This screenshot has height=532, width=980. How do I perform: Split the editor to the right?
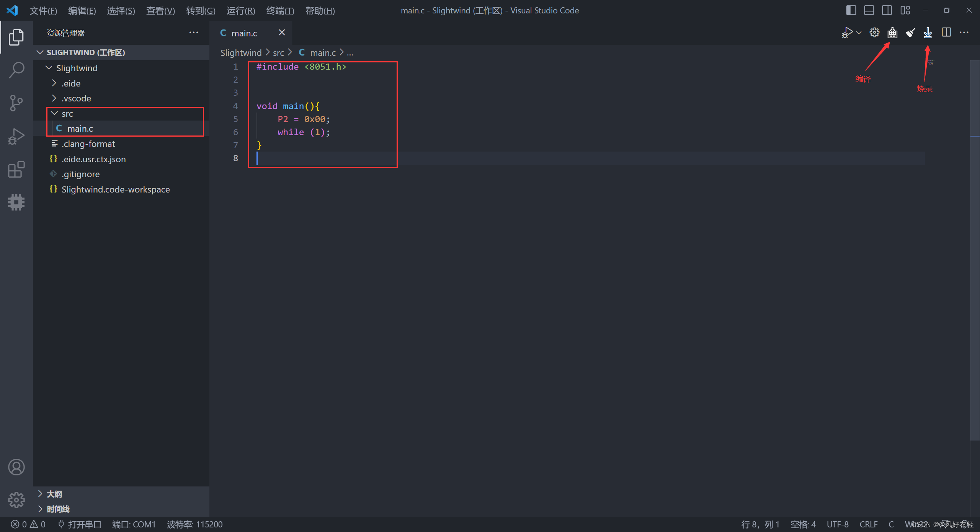point(946,33)
